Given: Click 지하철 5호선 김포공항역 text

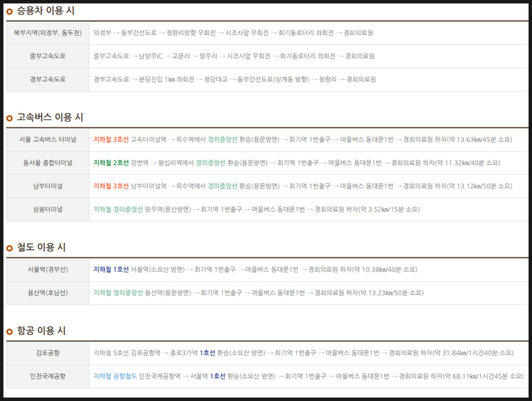Looking at the screenshot, I should coord(127,353).
